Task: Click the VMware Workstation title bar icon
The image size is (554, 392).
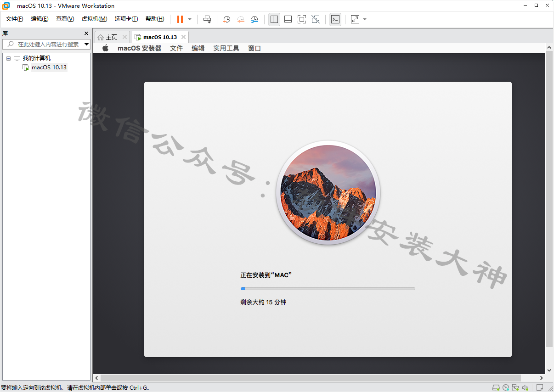Action: pos(6,6)
